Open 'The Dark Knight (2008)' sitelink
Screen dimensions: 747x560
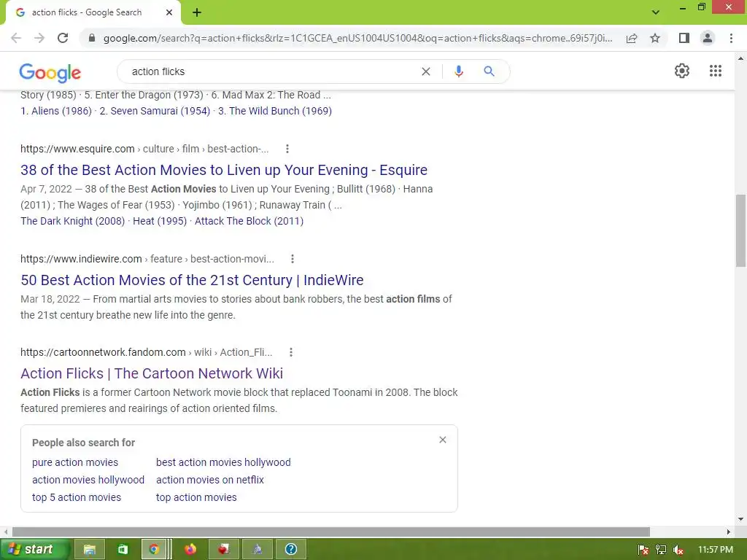click(72, 221)
